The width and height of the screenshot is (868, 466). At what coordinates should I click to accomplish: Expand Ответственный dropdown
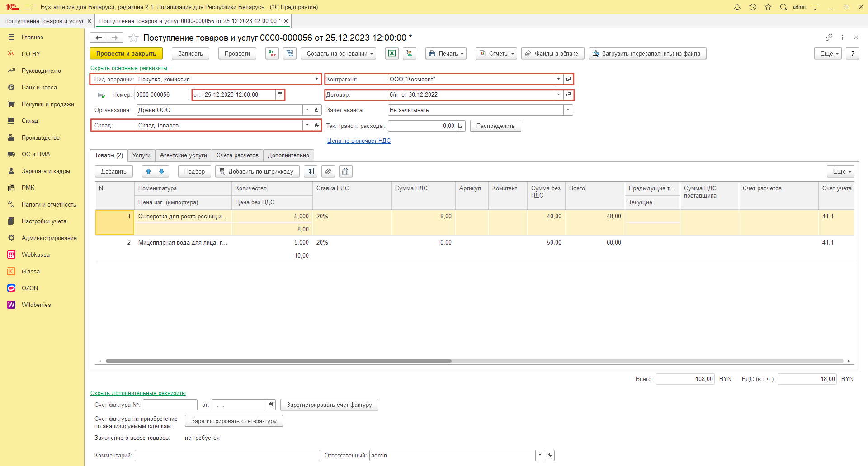tap(540, 455)
